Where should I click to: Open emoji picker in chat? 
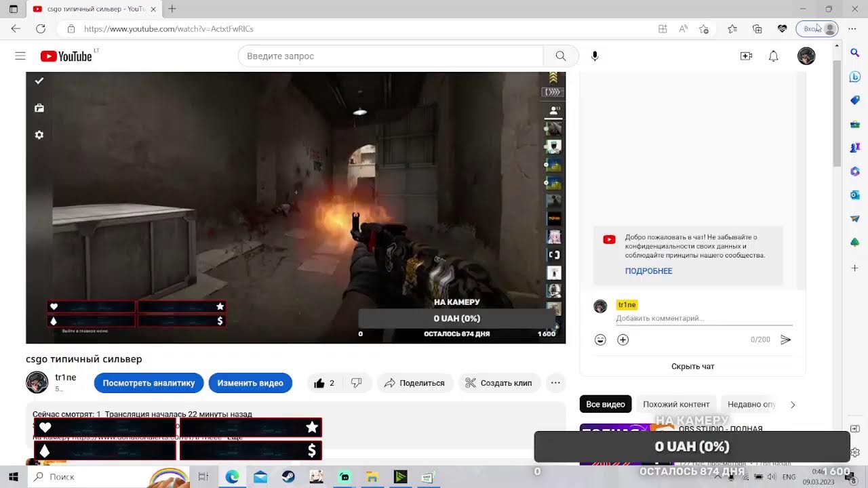(x=600, y=340)
